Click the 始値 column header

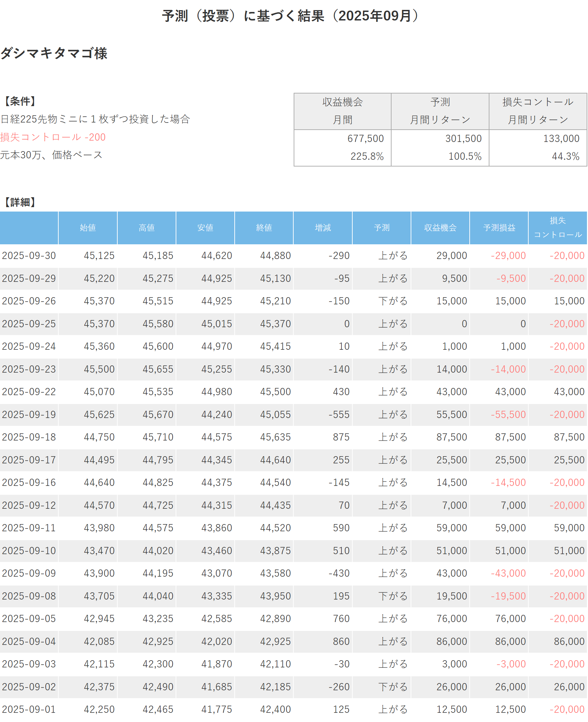(88, 228)
